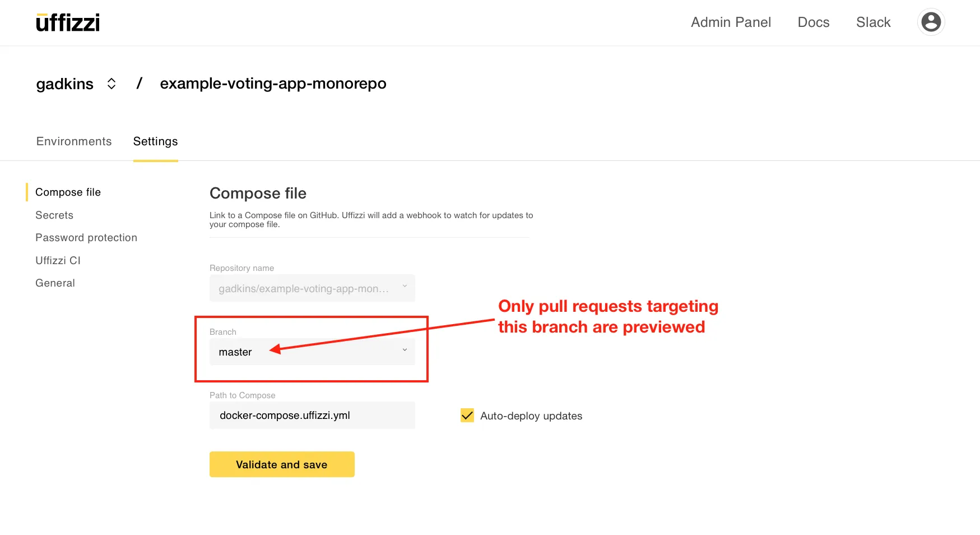Expand the Branch dropdown showing master
This screenshot has height=535, width=980.
click(x=312, y=352)
